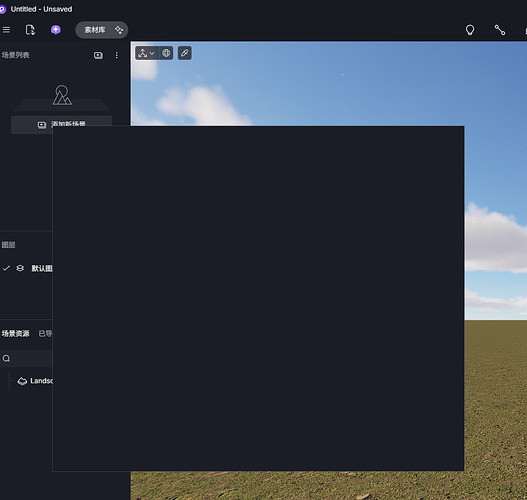Click the globe icon in viewport toolbar
The image size is (527, 500).
point(166,53)
